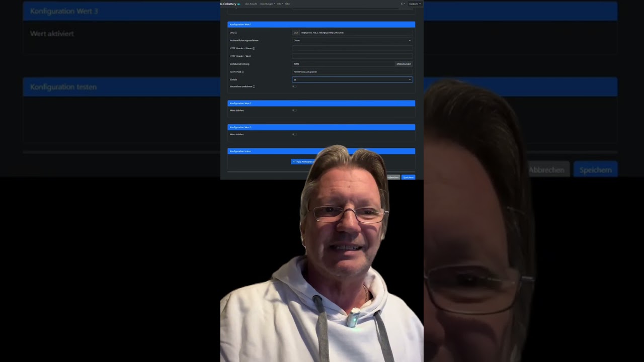Image resolution: width=644 pixels, height=362 pixels.
Task: Click the Millisekunden unit label
Action: coord(404,64)
